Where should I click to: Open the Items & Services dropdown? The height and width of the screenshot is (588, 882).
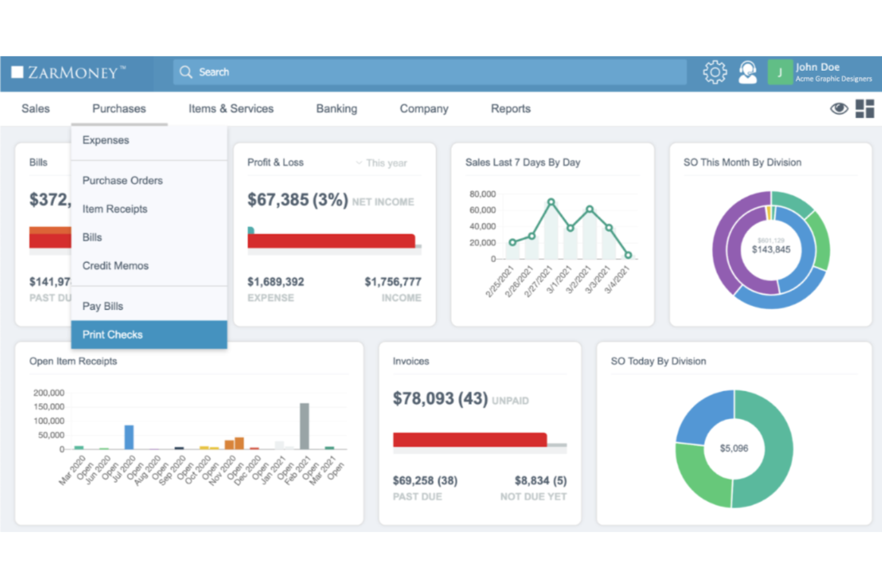point(231,108)
